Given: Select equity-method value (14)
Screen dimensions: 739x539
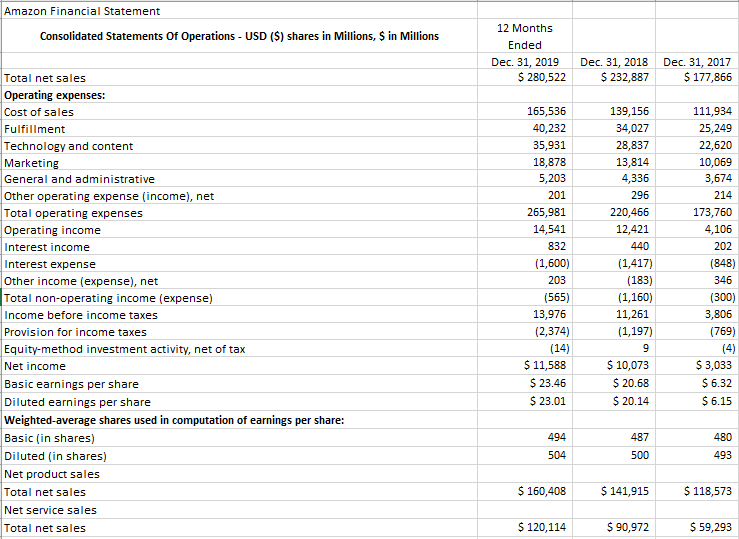Looking at the screenshot, I should pos(559,349).
